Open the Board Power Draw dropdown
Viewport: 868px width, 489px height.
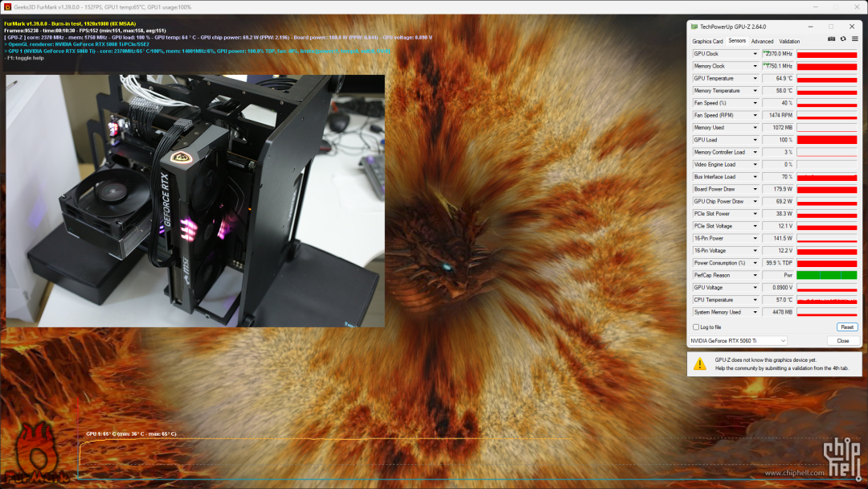point(755,189)
